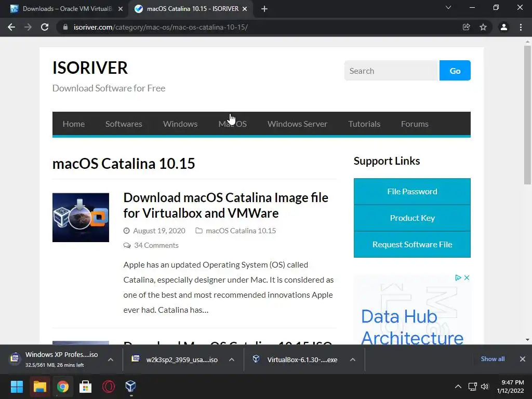The height and width of the screenshot is (399, 532).
Task: Expand options for the Windows XP iso download
Action: pos(111,360)
